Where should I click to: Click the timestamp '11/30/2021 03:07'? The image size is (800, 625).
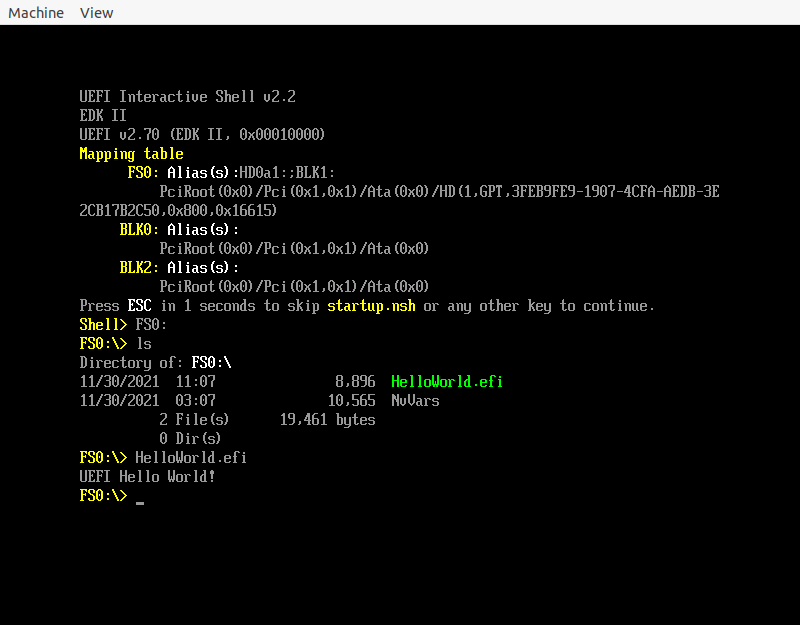click(x=147, y=401)
